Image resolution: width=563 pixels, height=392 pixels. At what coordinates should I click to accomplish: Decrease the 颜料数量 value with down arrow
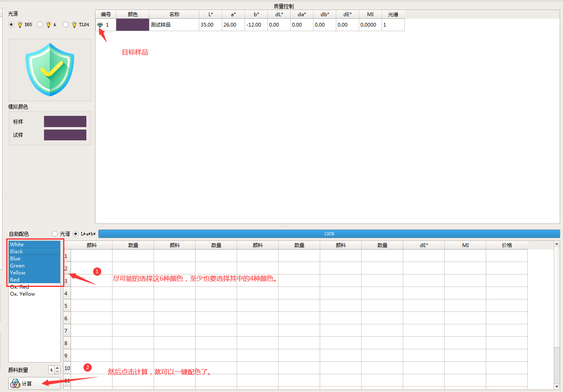[x=57, y=372]
